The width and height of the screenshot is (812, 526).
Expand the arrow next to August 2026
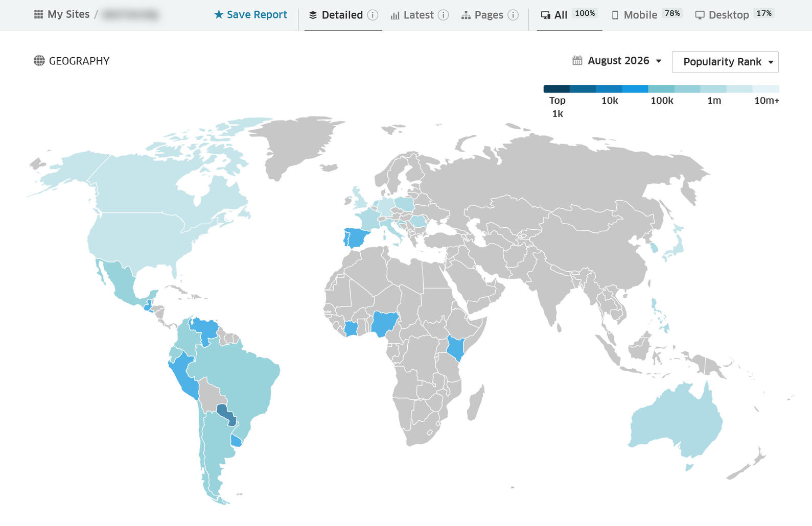(x=659, y=61)
